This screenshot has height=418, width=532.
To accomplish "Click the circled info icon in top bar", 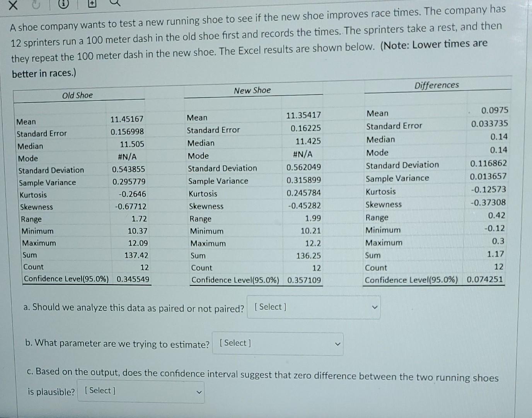I will (x=64, y=5).
